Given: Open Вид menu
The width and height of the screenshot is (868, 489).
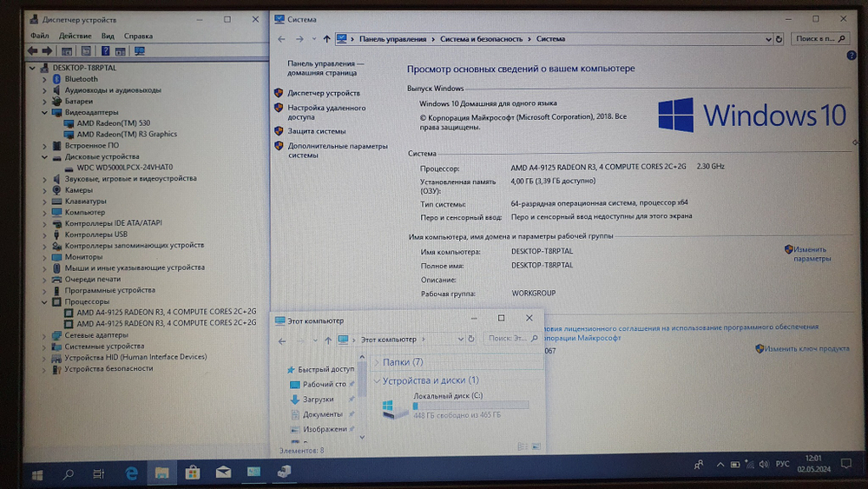Looking at the screenshot, I should click(108, 36).
